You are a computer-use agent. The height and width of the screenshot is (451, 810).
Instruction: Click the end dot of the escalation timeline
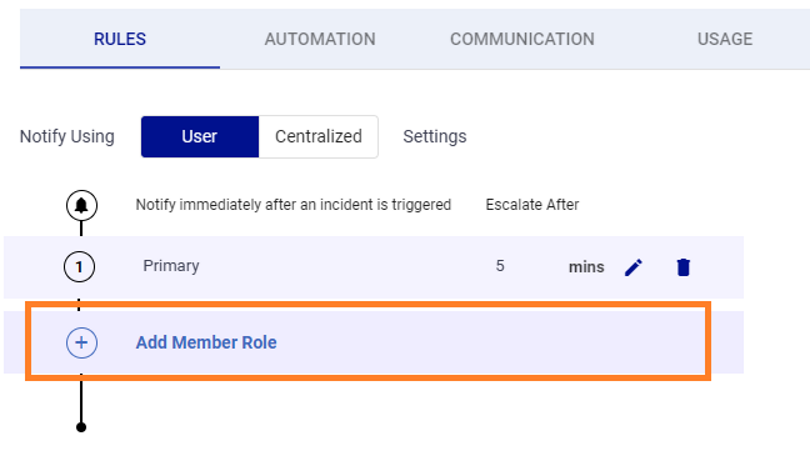[x=81, y=427]
